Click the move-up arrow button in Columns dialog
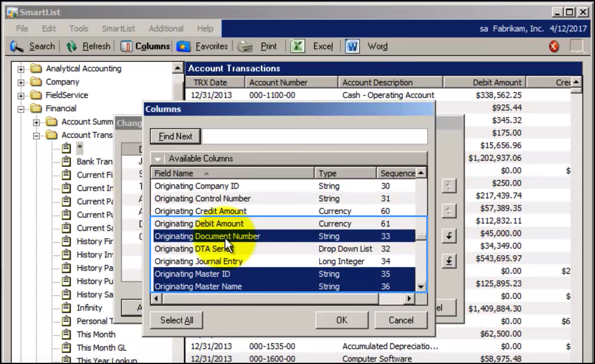Viewport: 595px width, 364px height. [449, 211]
